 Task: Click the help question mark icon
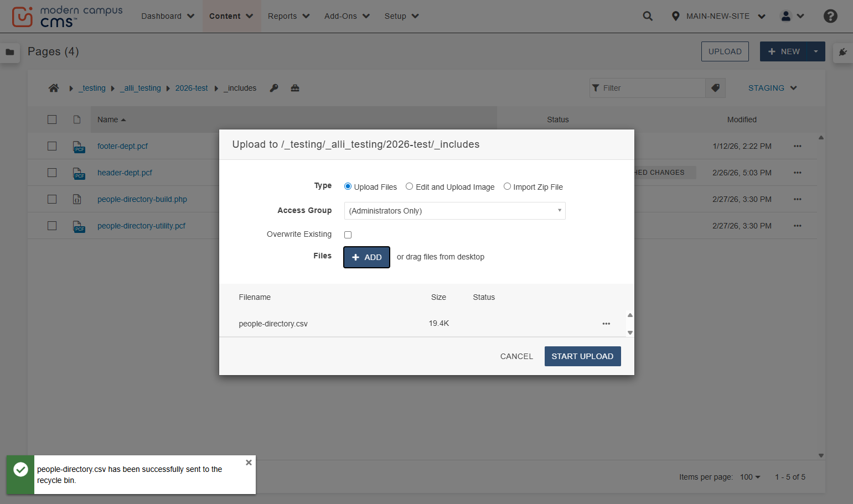[x=830, y=16]
